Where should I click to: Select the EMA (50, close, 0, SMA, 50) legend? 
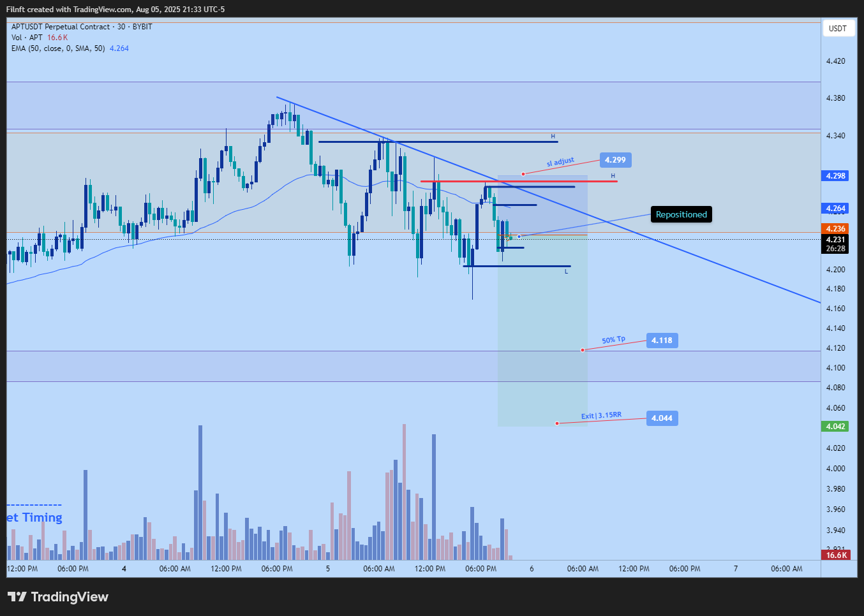58,48
